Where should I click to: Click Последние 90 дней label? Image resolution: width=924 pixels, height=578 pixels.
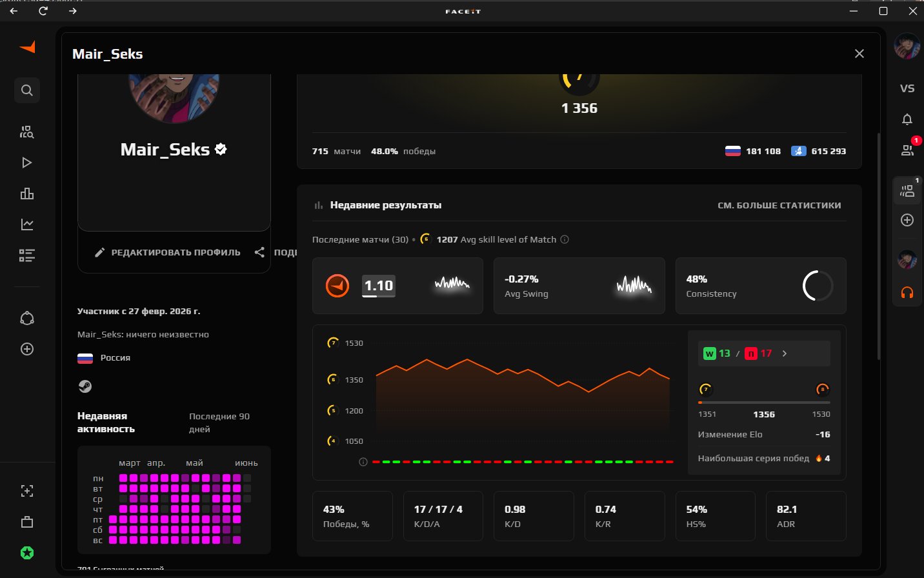click(x=219, y=423)
